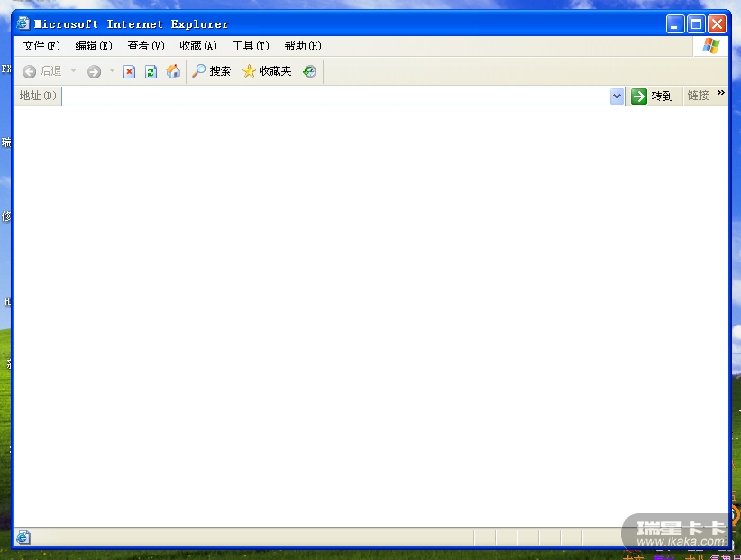Screen dimensions: 741x560
Task: Click the History toolbar icon
Action: 309,71
